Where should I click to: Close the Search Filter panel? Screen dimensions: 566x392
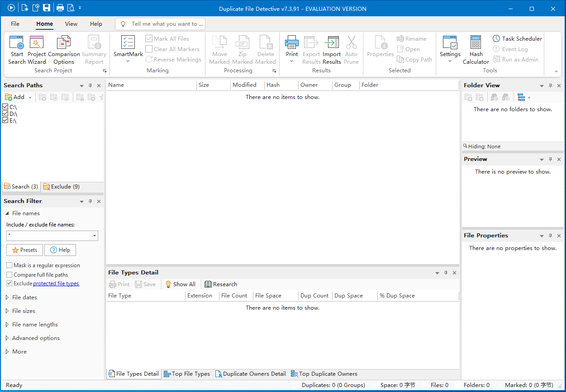coord(99,201)
